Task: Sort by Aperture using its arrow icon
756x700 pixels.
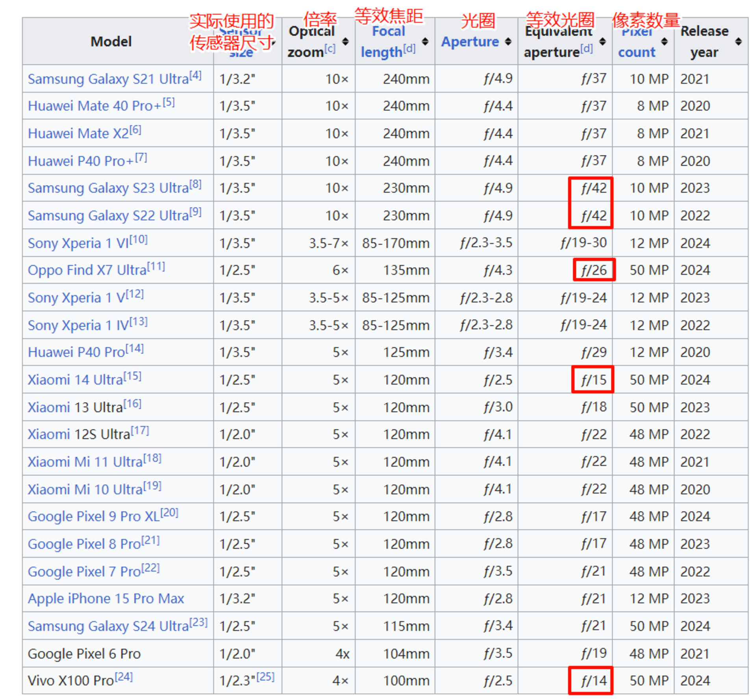Action: 508,42
